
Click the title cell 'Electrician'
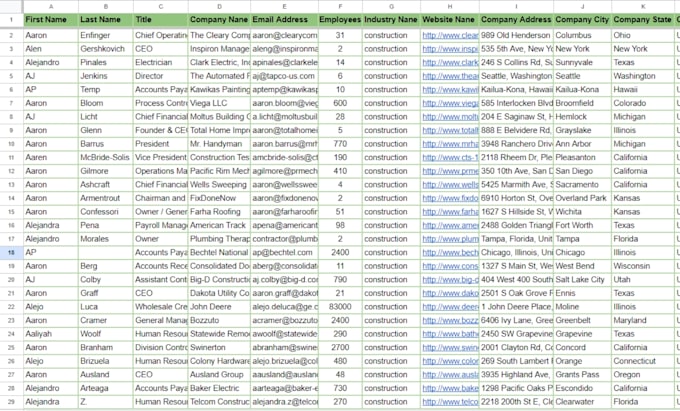[160, 62]
